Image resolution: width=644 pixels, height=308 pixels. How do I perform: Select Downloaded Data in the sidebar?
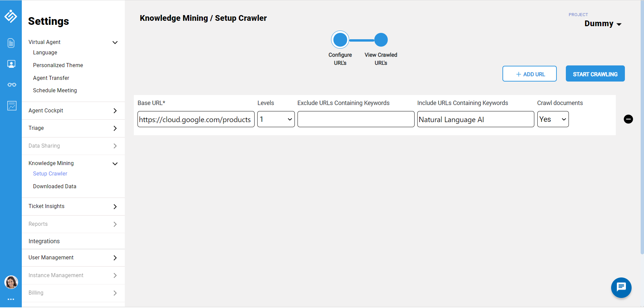55,187
